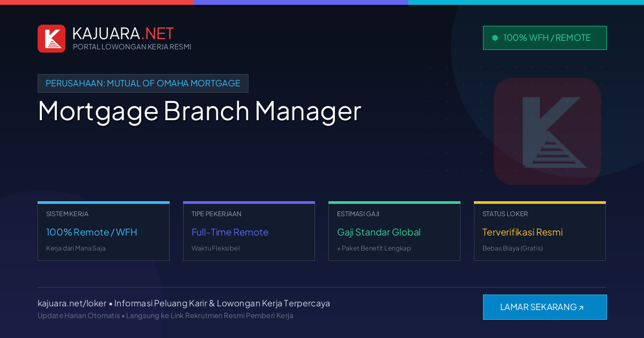Viewport: 644px width, 338px height.
Task: Click the Terverifikasi Resmi status text
Action: [x=523, y=232]
